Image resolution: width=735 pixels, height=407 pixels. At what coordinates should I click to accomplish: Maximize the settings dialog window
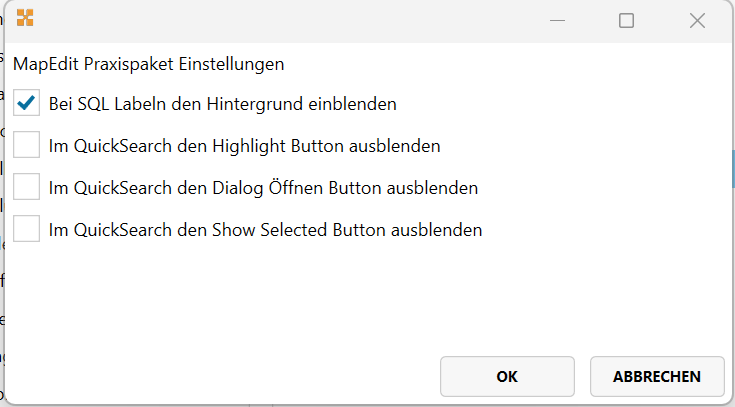click(626, 20)
